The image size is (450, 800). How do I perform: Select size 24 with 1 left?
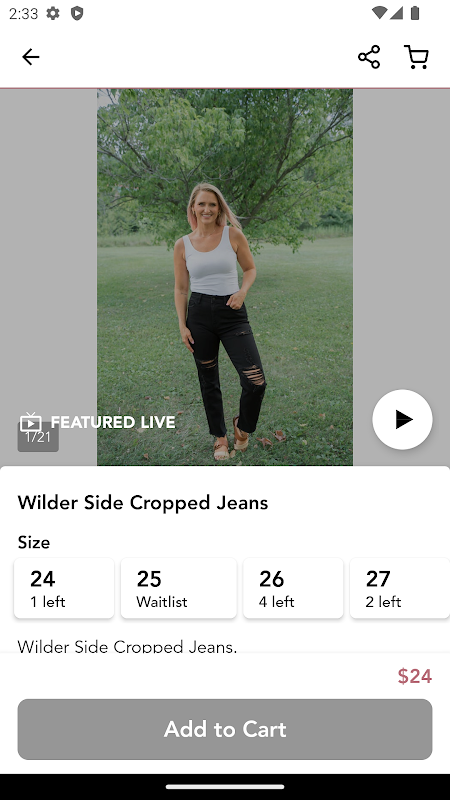click(x=64, y=588)
